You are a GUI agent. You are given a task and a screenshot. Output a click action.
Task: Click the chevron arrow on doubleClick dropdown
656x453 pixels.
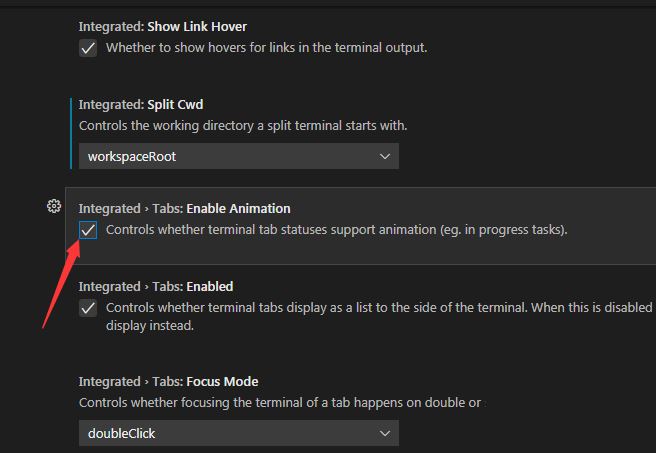point(385,433)
